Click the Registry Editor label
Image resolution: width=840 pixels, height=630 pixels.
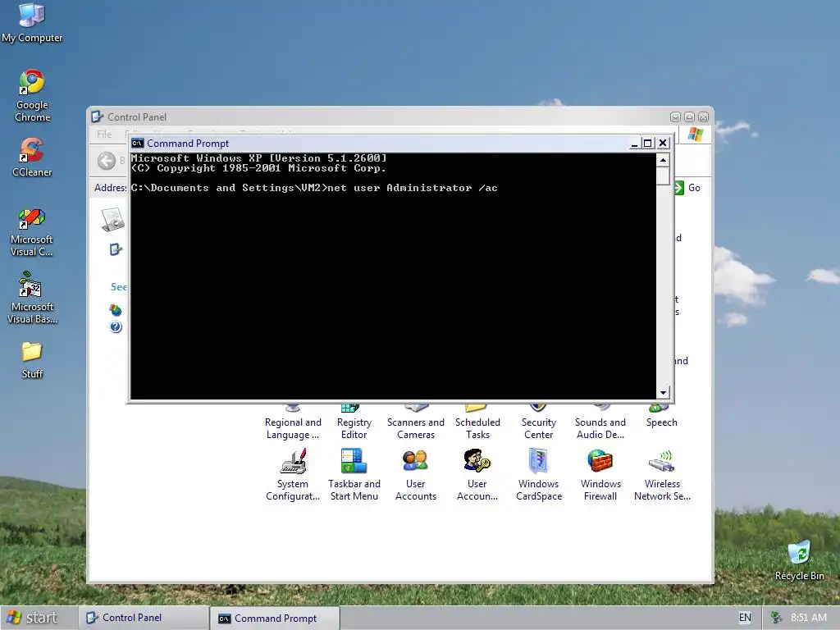[x=354, y=428]
